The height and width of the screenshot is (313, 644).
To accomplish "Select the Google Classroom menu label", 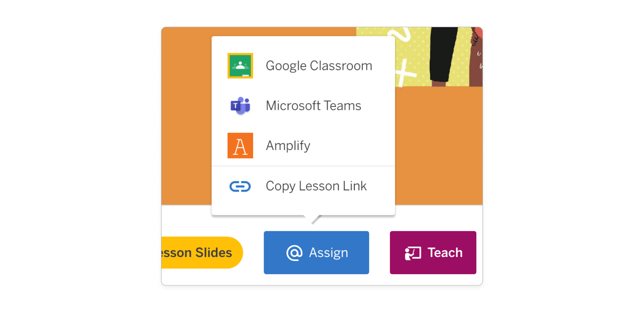I will tap(319, 66).
